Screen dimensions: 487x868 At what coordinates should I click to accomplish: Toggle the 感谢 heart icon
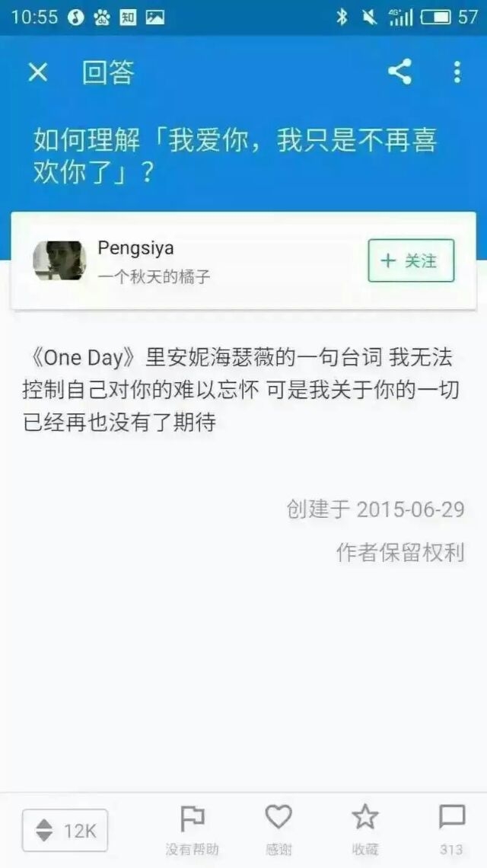pyautogui.click(x=279, y=830)
